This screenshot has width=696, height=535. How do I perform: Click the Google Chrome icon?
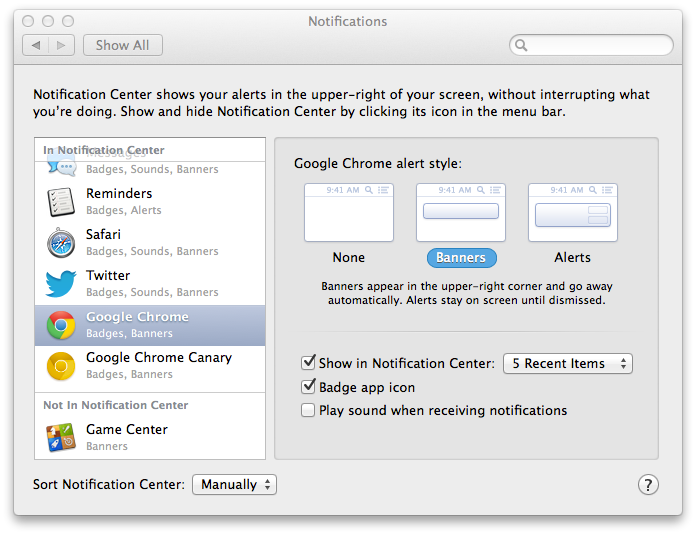point(61,325)
